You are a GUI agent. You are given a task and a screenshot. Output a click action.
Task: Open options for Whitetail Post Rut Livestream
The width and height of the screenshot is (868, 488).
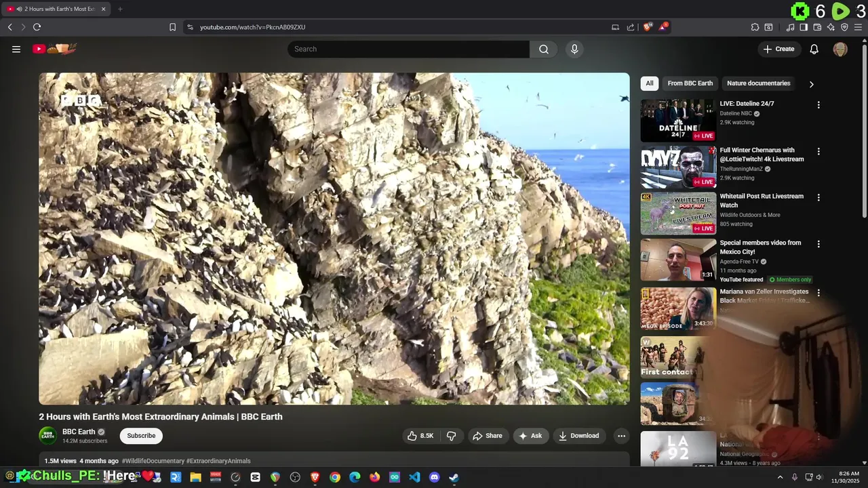coord(818,197)
